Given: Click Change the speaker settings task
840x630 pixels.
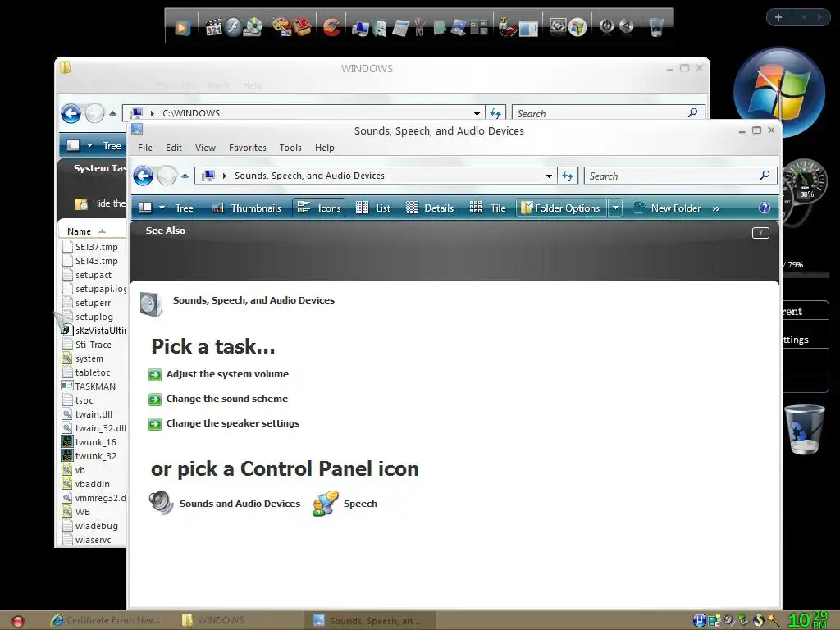Looking at the screenshot, I should click(232, 423).
